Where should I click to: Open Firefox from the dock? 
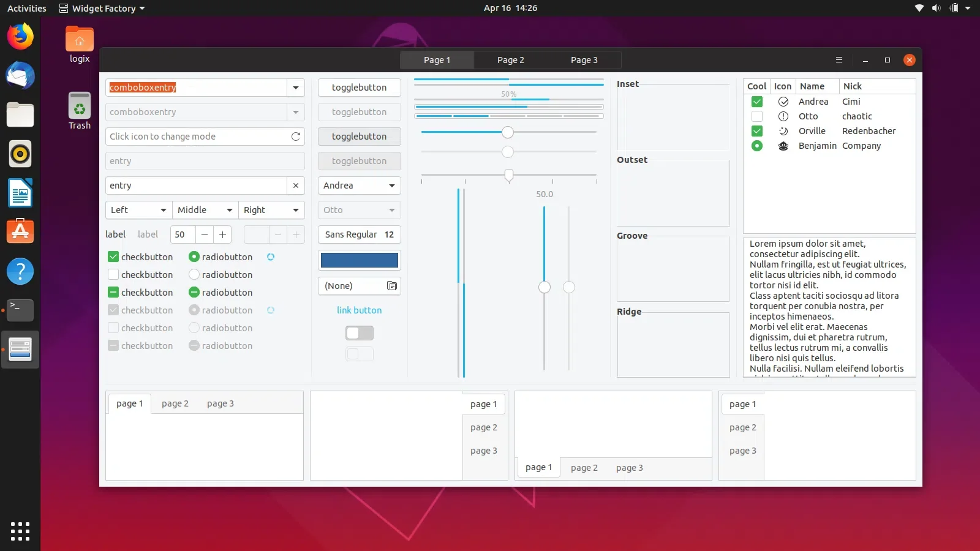coord(20,37)
